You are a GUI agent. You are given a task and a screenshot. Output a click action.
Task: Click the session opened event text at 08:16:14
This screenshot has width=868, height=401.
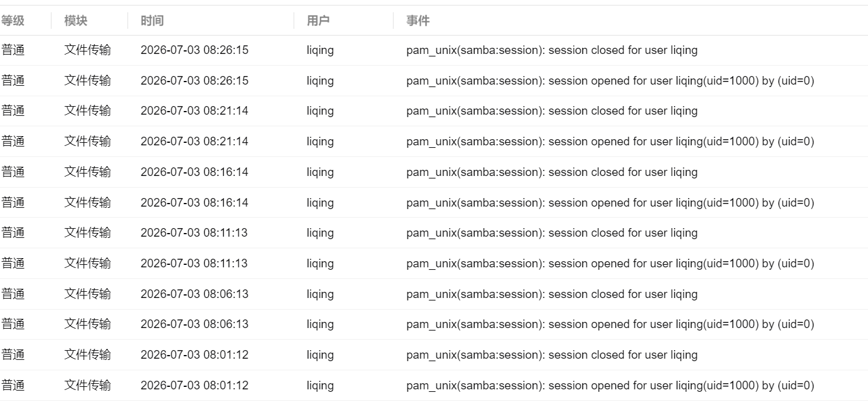tap(610, 203)
